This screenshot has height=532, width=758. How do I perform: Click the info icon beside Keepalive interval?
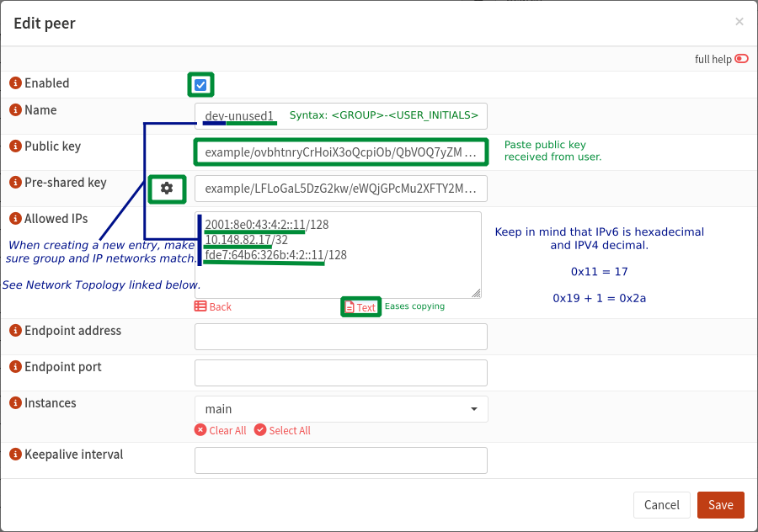15,455
